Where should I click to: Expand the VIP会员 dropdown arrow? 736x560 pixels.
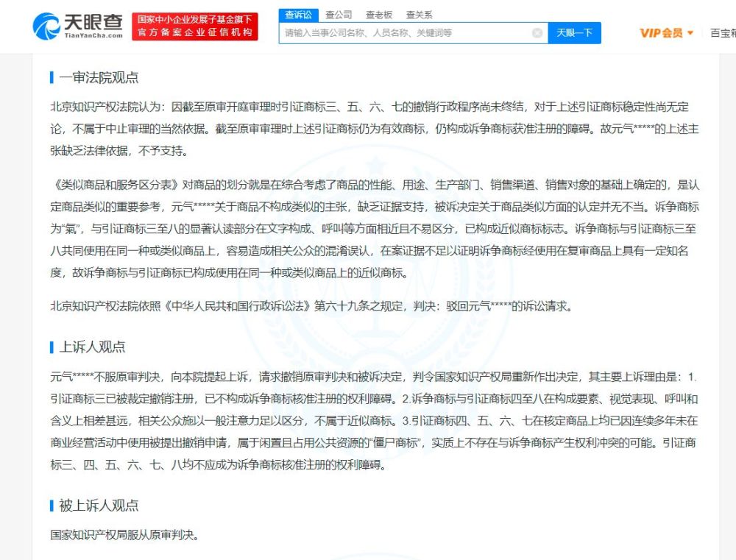690,33
